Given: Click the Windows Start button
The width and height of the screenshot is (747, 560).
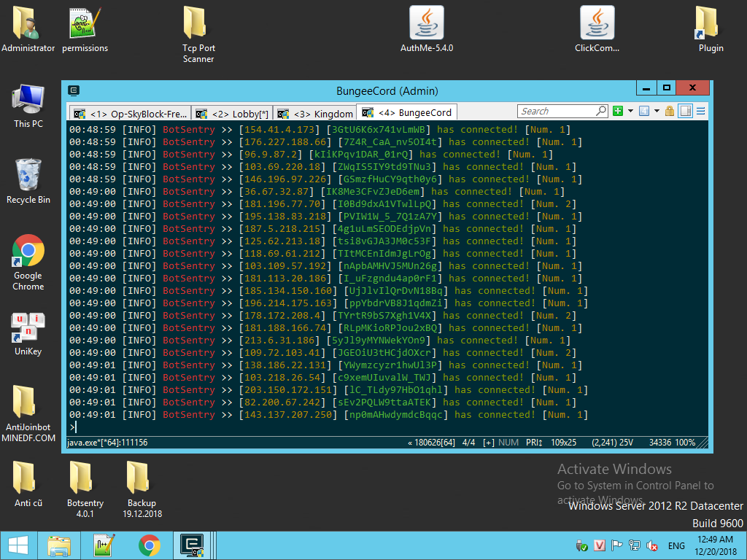Looking at the screenshot, I should tap(18, 545).
